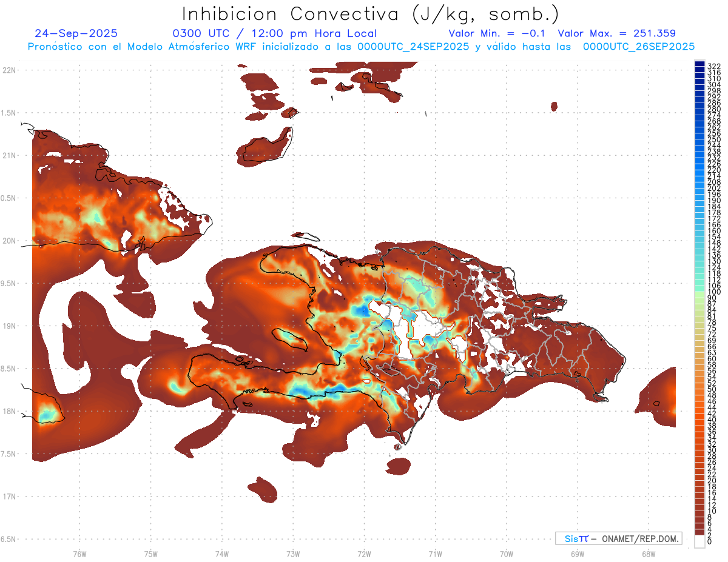Click the '0' value at color scale bottom

710,541
